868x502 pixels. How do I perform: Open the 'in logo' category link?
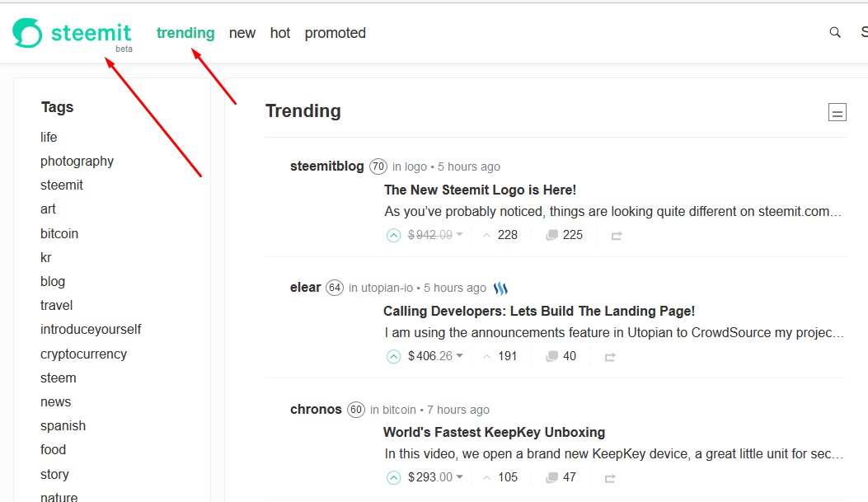point(410,167)
